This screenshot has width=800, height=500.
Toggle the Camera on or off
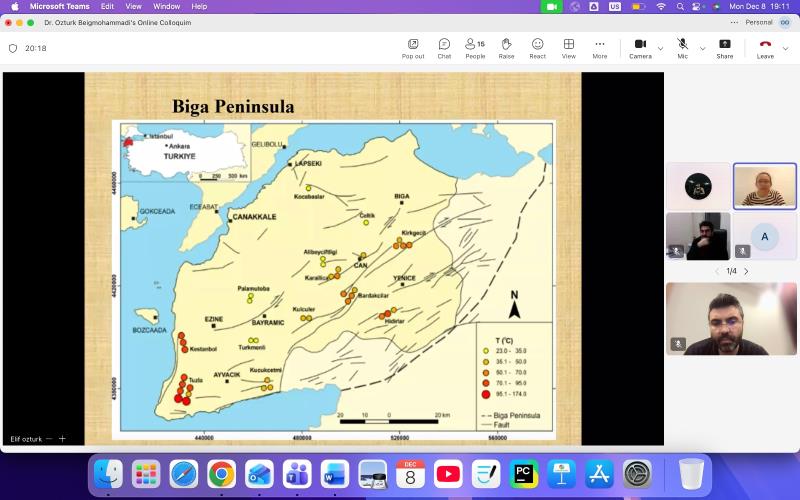point(640,48)
